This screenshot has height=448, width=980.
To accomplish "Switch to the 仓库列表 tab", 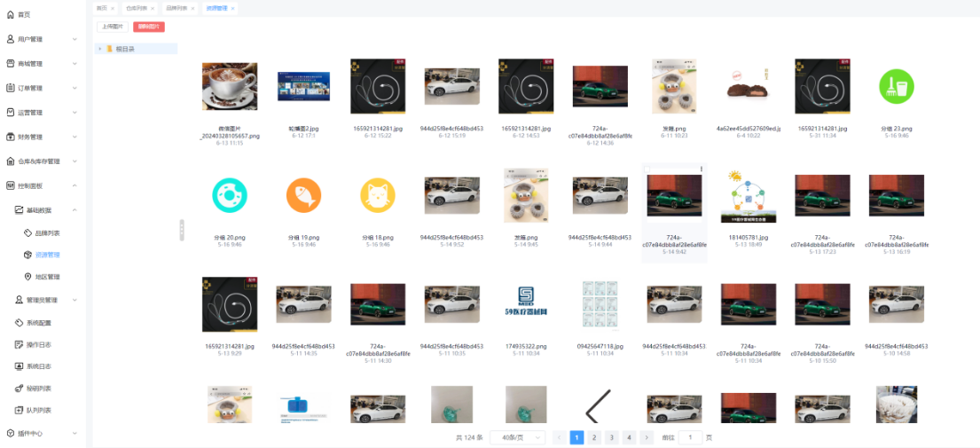I will (137, 8).
